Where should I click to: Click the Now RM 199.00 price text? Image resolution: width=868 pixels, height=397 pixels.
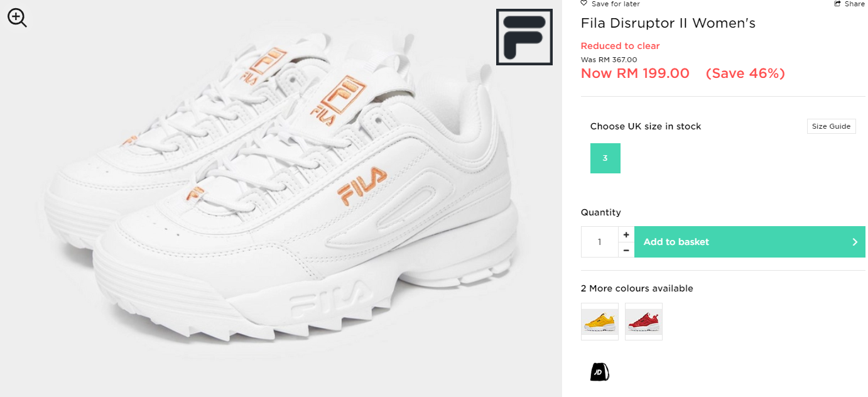(635, 73)
